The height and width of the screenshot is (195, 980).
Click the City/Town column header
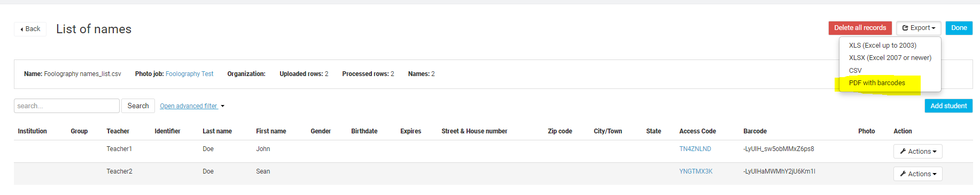[x=608, y=131]
